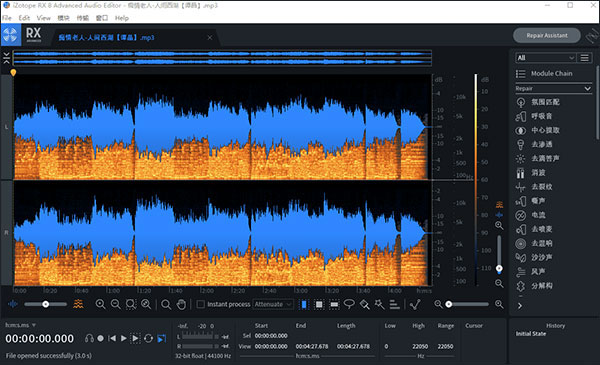The width and height of the screenshot is (600, 365).
Task: Open the File menu
Action: click(x=7, y=18)
